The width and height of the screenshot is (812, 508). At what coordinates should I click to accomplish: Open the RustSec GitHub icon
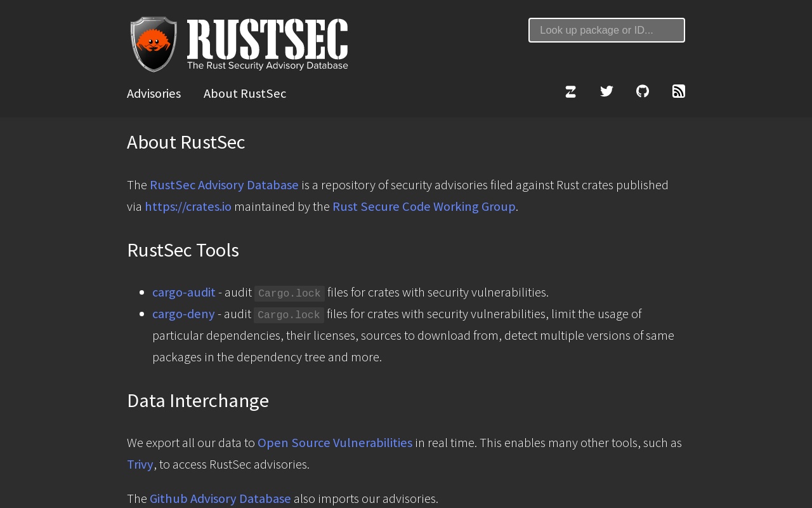[x=643, y=91]
